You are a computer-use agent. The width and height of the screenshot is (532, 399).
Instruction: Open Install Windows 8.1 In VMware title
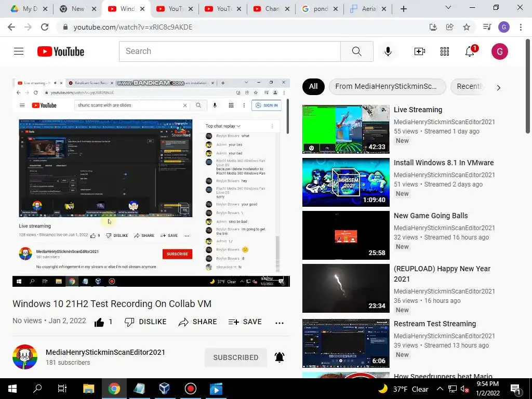point(444,163)
